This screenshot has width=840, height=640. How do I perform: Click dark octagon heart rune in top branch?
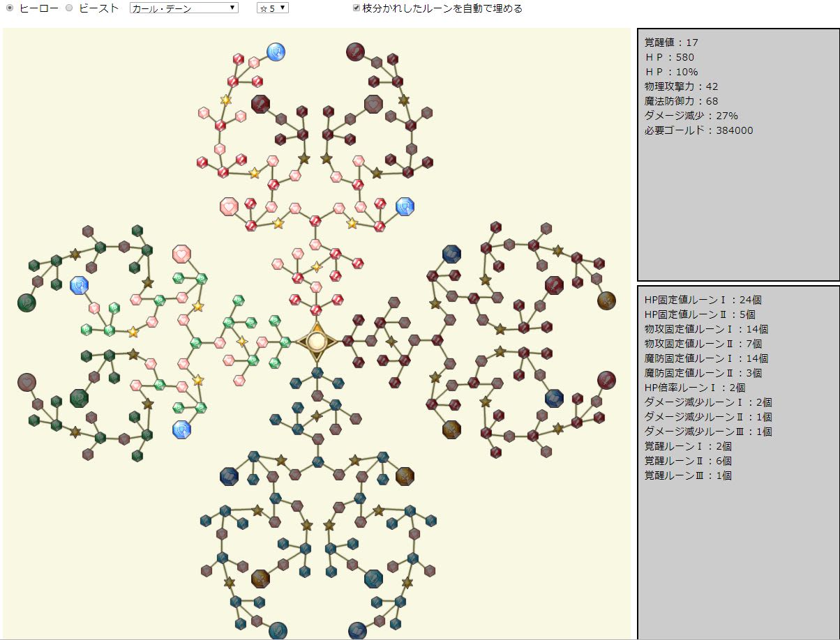tap(373, 105)
